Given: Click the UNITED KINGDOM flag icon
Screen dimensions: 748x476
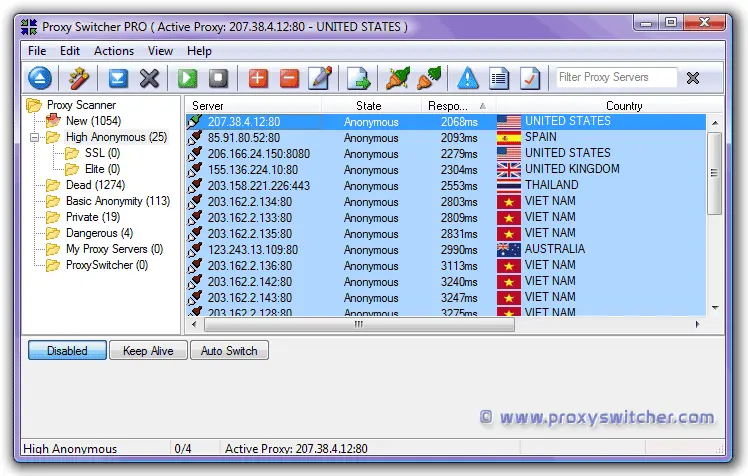Looking at the screenshot, I should coord(509,170).
